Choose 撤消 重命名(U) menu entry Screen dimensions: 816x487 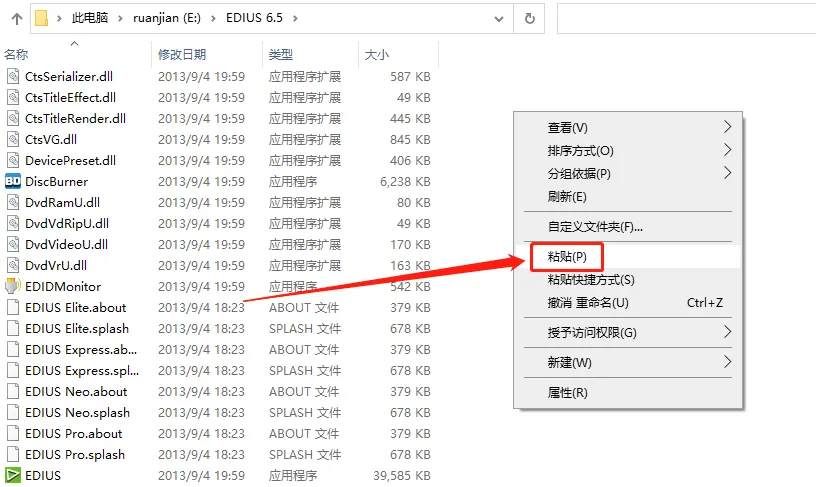click(x=628, y=303)
